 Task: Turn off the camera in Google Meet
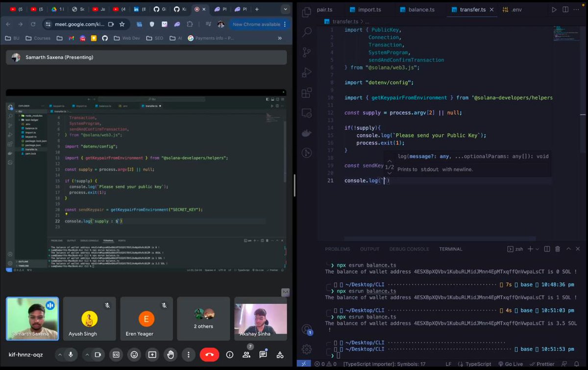98,354
